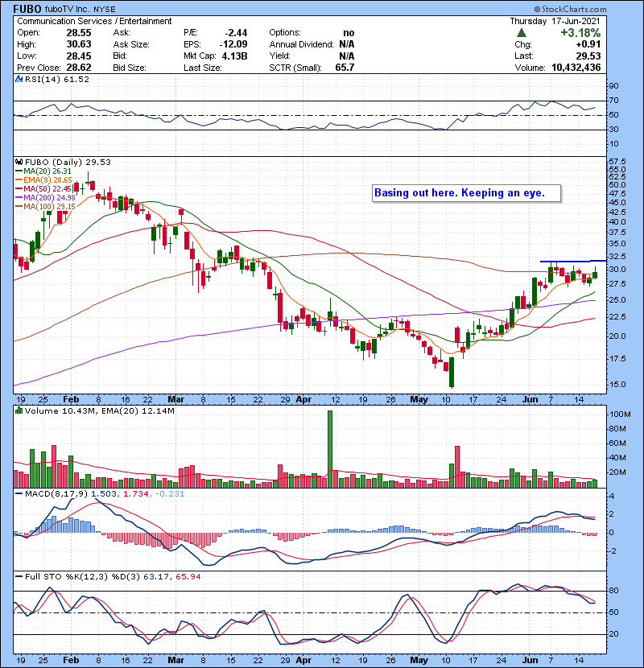Open the StockCharts.com credit text
The height and width of the screenshot is (668, 644).
click(570, 9)
